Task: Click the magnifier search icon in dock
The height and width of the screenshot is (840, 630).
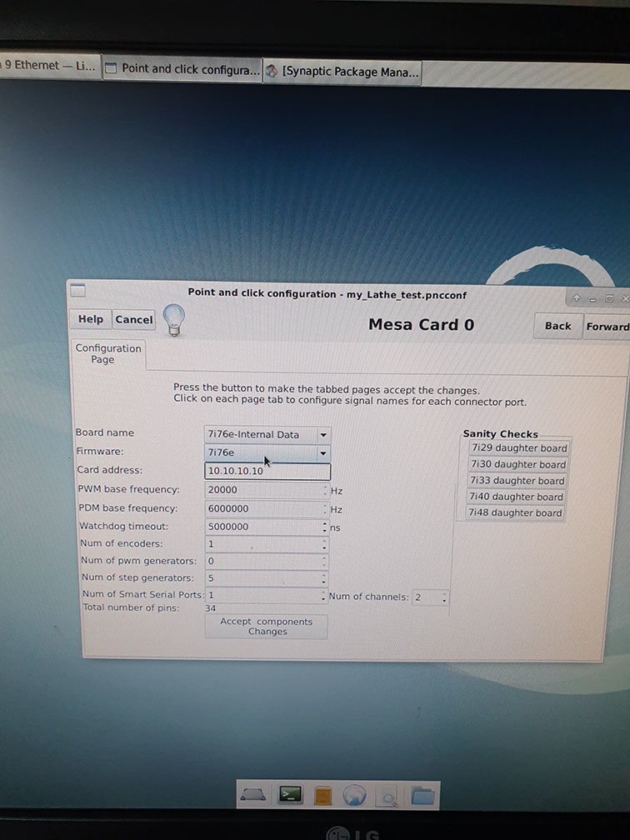Action: point(387,797)
